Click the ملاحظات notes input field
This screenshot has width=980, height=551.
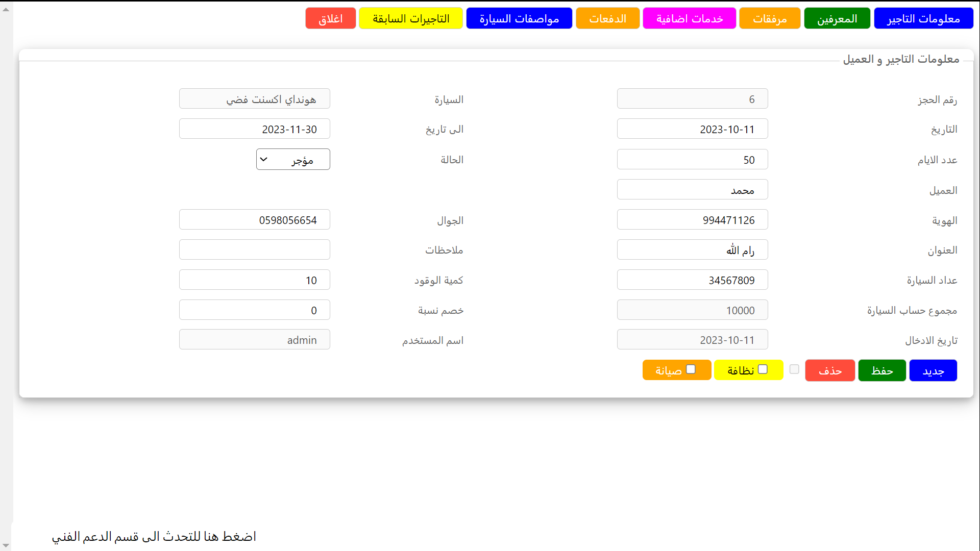[x=254, y=250]
